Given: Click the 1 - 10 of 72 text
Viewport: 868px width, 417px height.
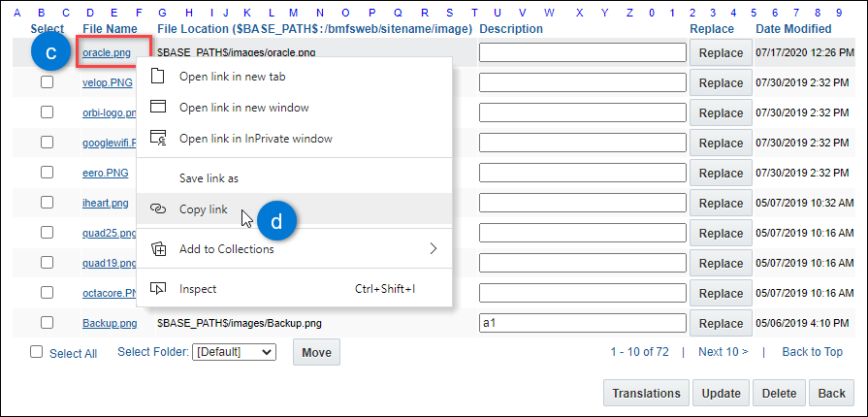Looking at the screenshot, I should [x=639, y=352].
